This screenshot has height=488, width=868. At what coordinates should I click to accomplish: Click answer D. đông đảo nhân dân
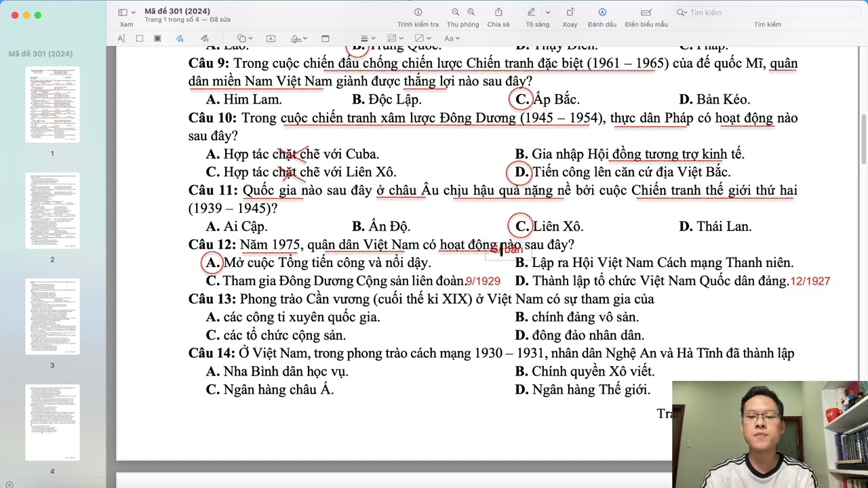[580, 335]
